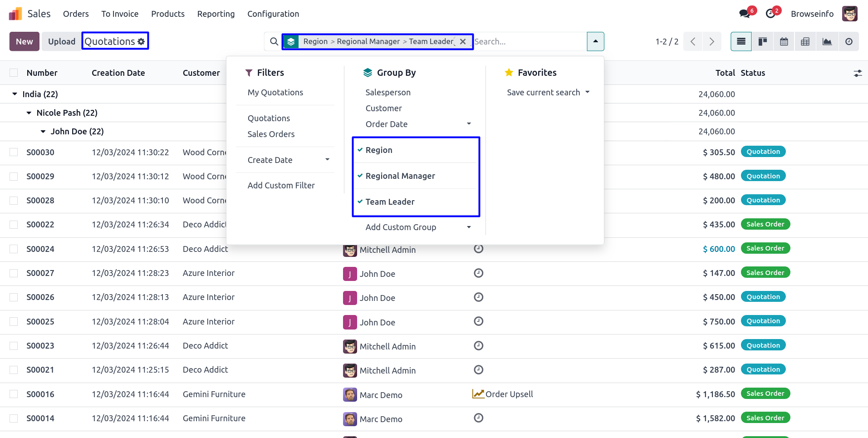The image size is (868, 438).
Task: Remove the Region group-by facet
Action: point(463,41)
